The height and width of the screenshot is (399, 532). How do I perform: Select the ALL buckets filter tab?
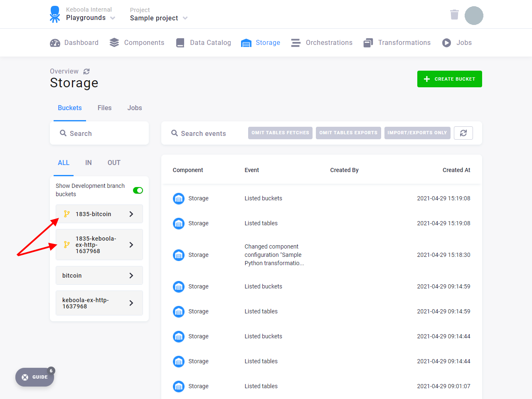tap(64, 163)
